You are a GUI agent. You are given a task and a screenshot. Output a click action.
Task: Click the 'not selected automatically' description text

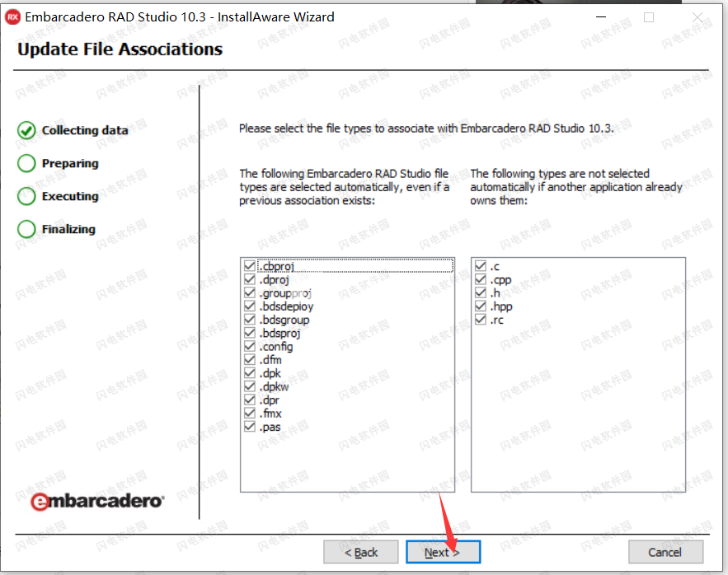pos(576,187)
